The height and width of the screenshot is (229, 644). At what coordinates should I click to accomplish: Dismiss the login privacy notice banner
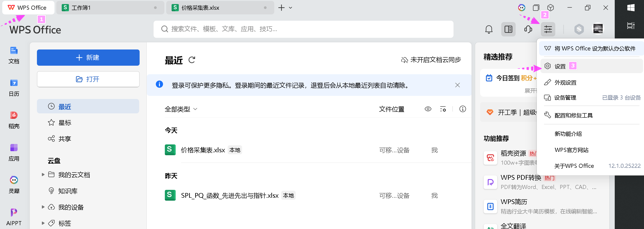[x=458, y=85]
